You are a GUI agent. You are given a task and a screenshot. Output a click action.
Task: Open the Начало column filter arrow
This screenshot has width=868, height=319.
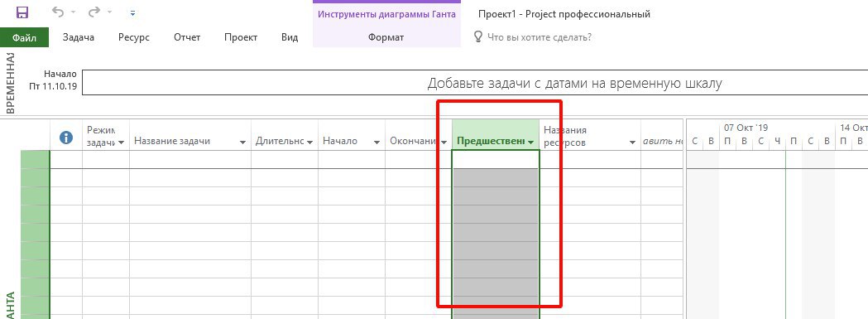(376, 143)
